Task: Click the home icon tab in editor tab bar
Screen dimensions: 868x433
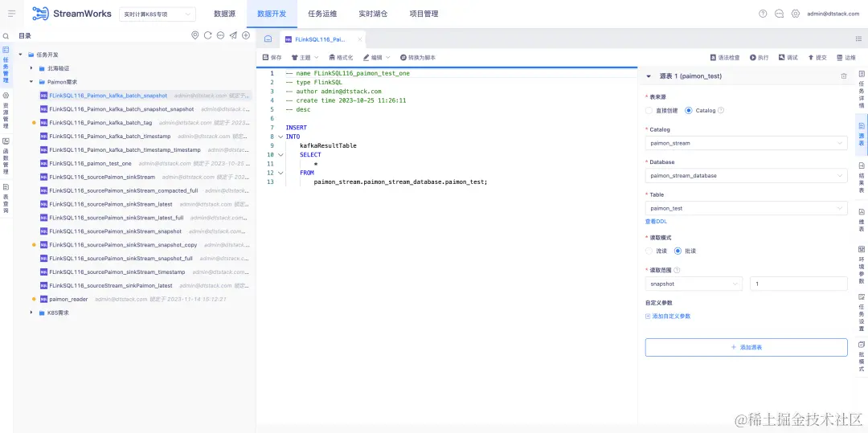Action: coord(268,39)
